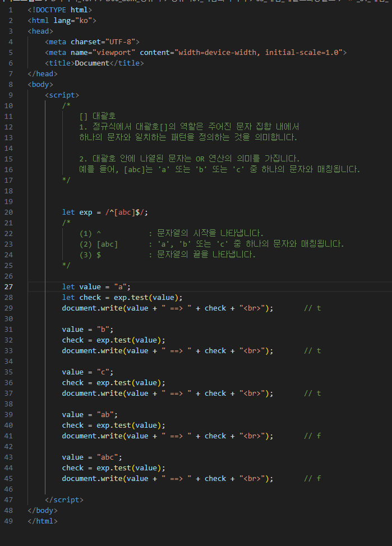Click the opening <script> tag

pyautogui.click(x=62, y=95)
